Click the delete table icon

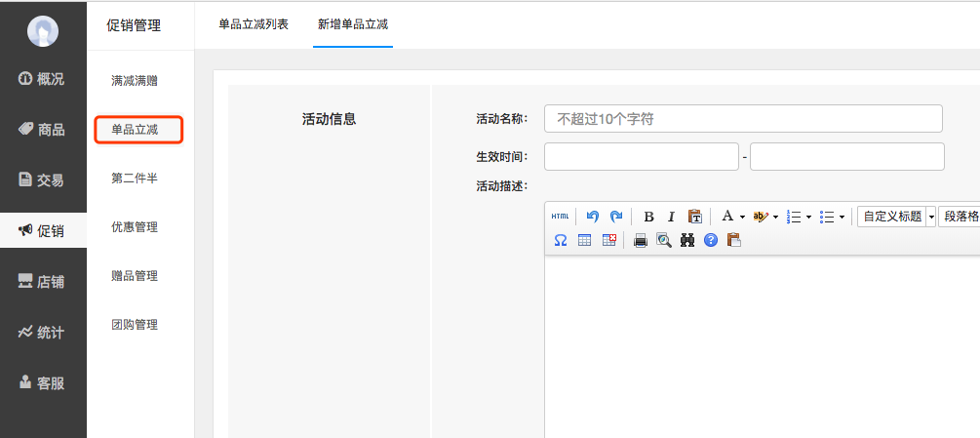(x=608, y=240)
